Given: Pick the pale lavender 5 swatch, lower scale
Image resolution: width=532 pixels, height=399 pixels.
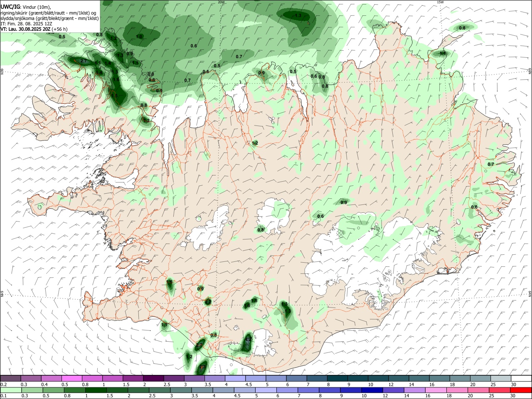Looking at the screenshot, I should pos(266,389).
